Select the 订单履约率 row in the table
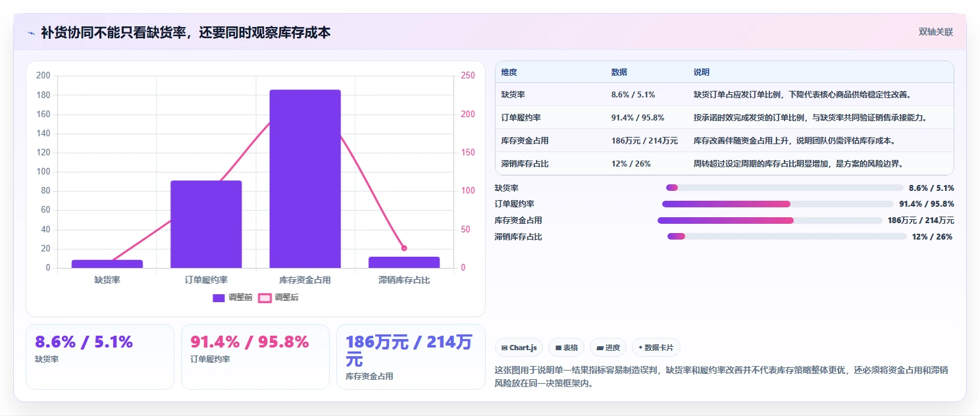This screenshot has height=416, width=980. point(724,118)
